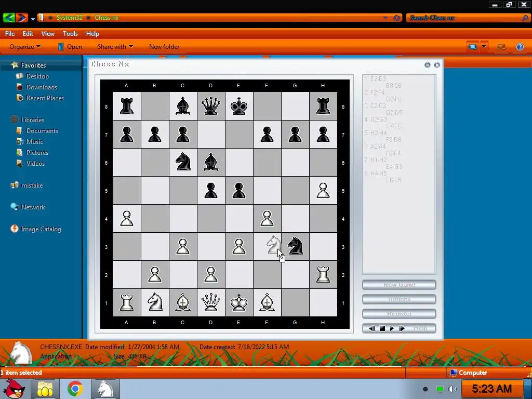The height and width of the screenshot is (399, 532).
Task: Select the white pawn on A4
Action: [x=127, y=219]
